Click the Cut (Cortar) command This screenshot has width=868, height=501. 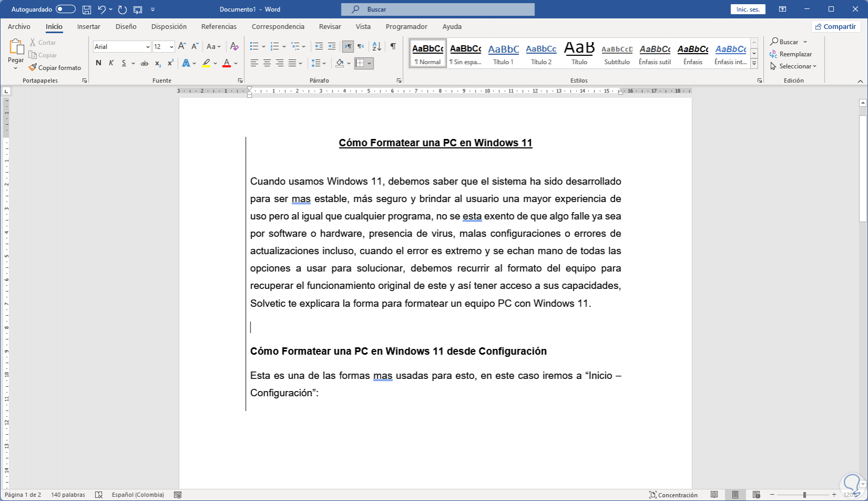pos(43,42)
